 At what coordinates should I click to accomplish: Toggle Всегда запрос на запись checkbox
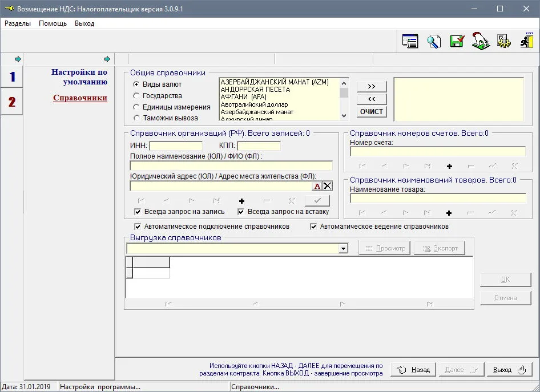point(138,212)
